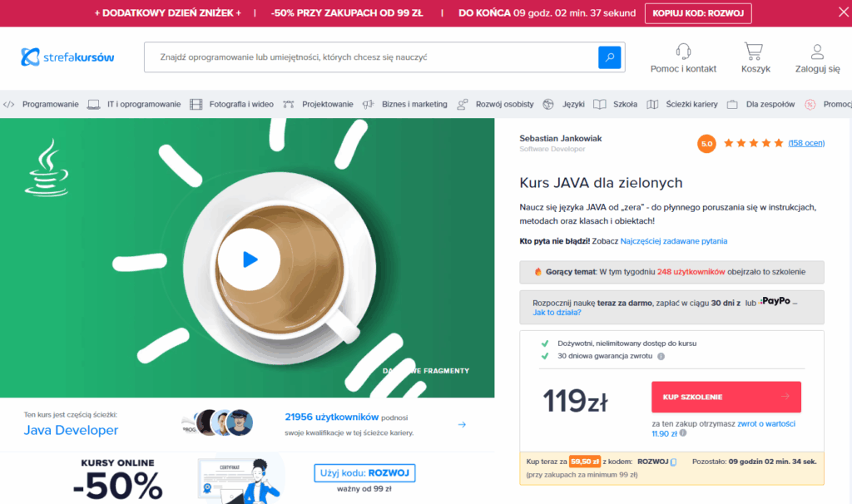Open the Java Developer path link
The image size is (852, 504).
coord(71,430)
